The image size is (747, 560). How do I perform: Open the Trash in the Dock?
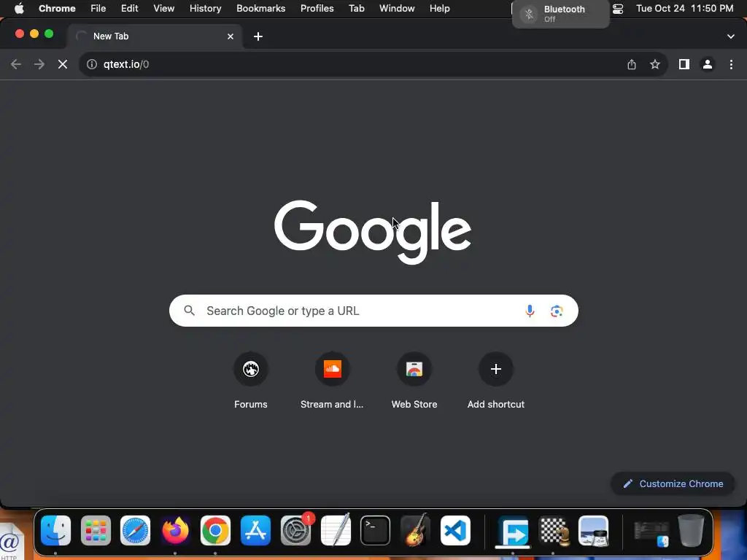(x=692, y=531)
